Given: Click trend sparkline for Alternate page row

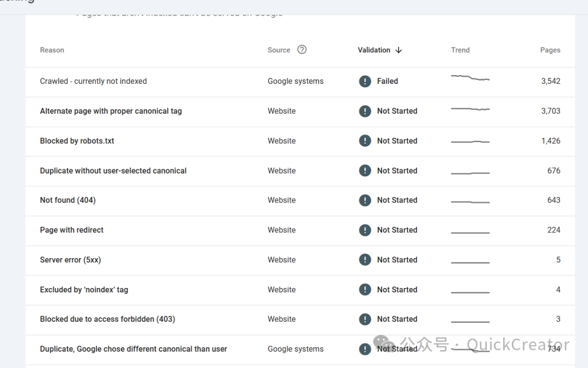Looking at the screenshot, I should (470, 109).
